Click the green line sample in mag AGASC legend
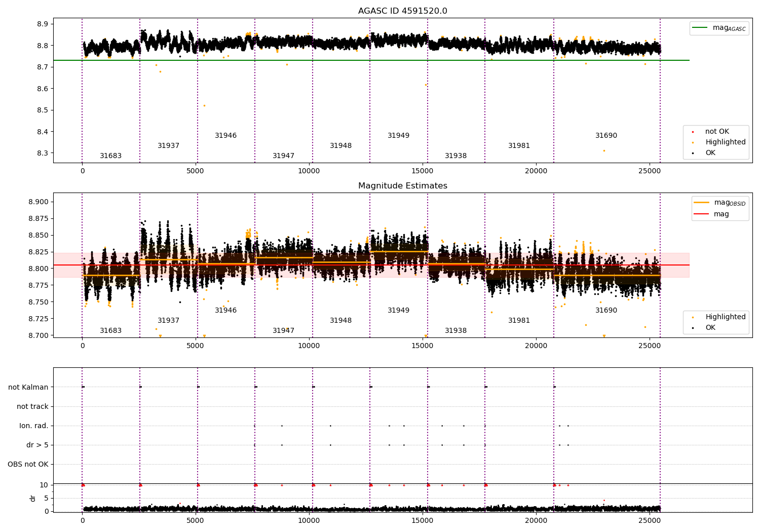 701,28
